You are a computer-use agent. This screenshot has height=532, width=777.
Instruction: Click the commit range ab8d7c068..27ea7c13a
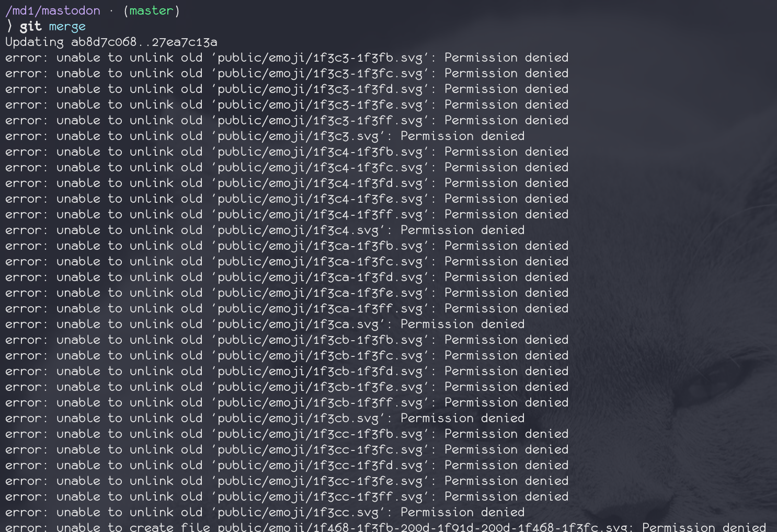(x=144, y=42)
